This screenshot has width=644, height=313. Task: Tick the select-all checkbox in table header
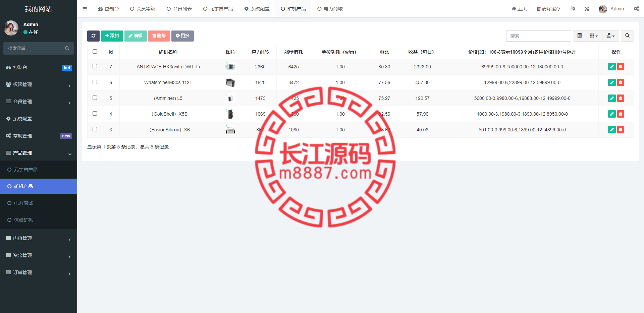pos(95,52)
